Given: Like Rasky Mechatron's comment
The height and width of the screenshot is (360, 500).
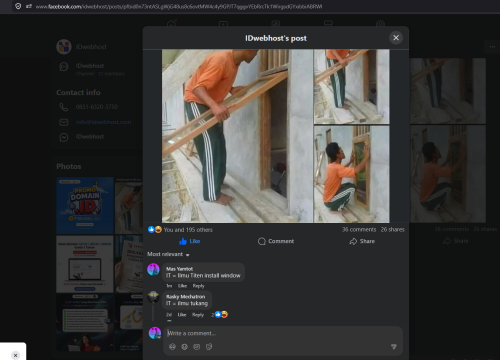Looking at the screenshot, I should click(x=182, y=315).
